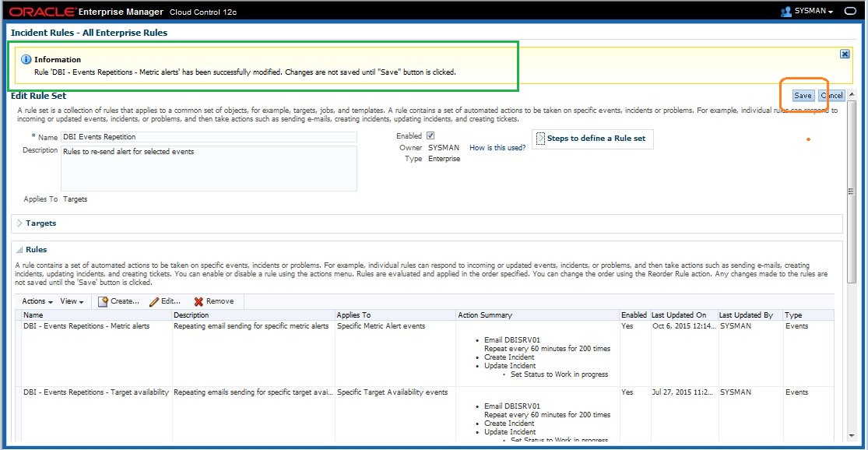868x450 pixels.
Task: Save the edited rule set
Action: [803, 95]
